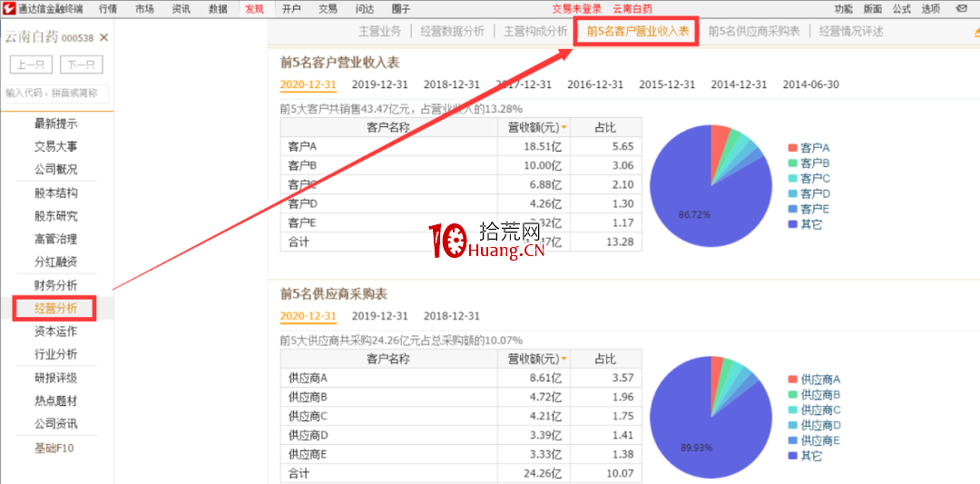Image resolution: width=980 pixels, height=484 pixels.
Task: Open 分红融资 in the sidebar
Action: click(x=56, y=262)
